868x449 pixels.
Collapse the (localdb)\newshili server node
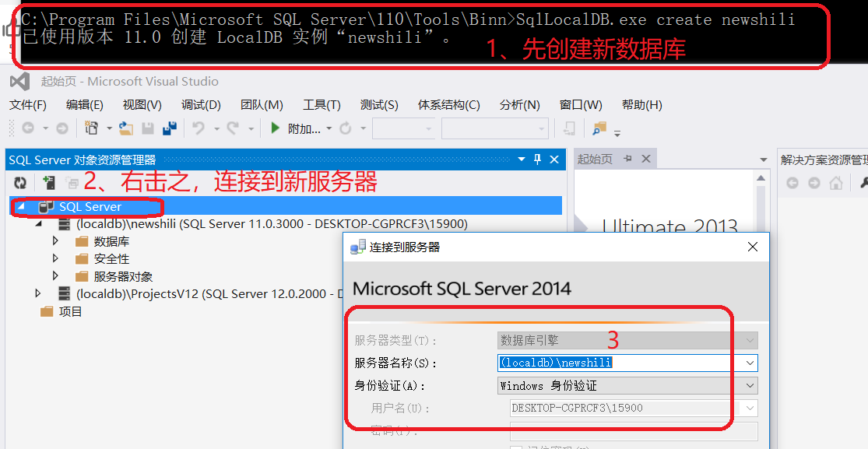pos(38,224)
